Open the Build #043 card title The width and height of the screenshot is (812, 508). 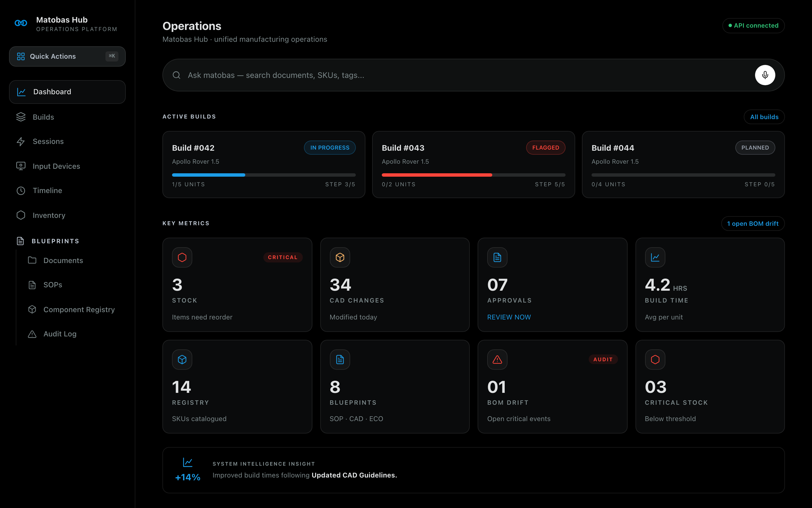pyautogui.click(x=403, y=148)
